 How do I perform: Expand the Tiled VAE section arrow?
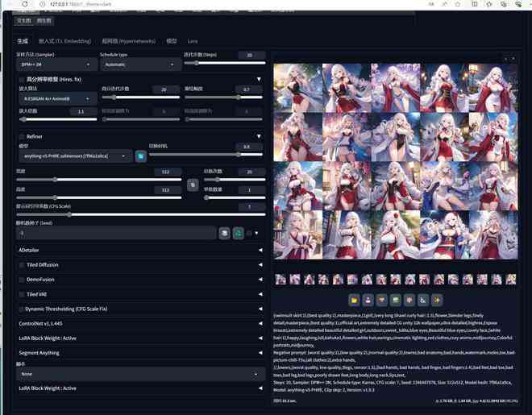tap(260, 294)
